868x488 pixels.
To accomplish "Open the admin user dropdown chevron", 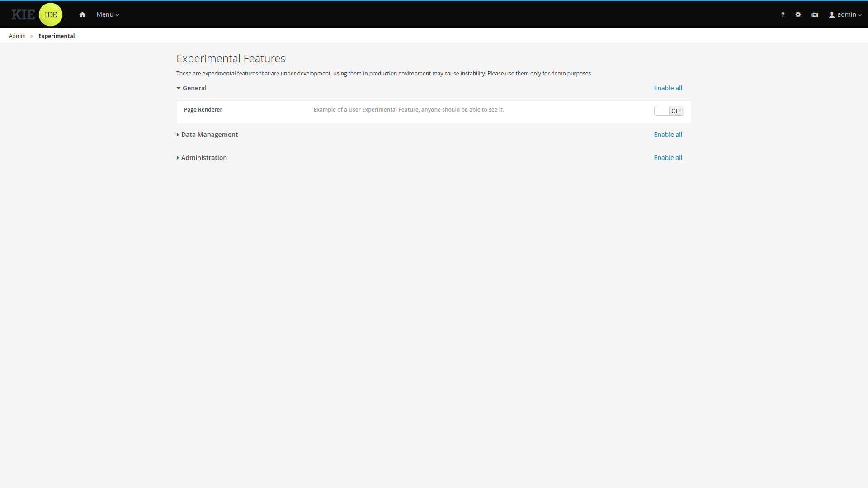I will tap(860, 15).
